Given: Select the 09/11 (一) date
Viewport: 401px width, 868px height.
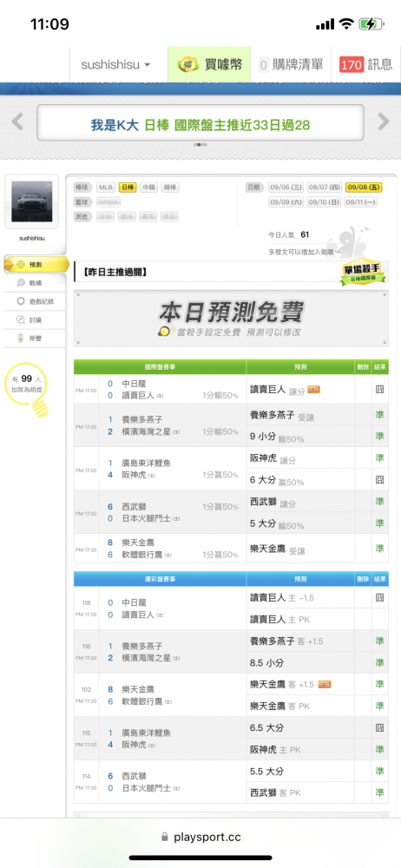Looking at the screenshot, I should pos(361,202).
